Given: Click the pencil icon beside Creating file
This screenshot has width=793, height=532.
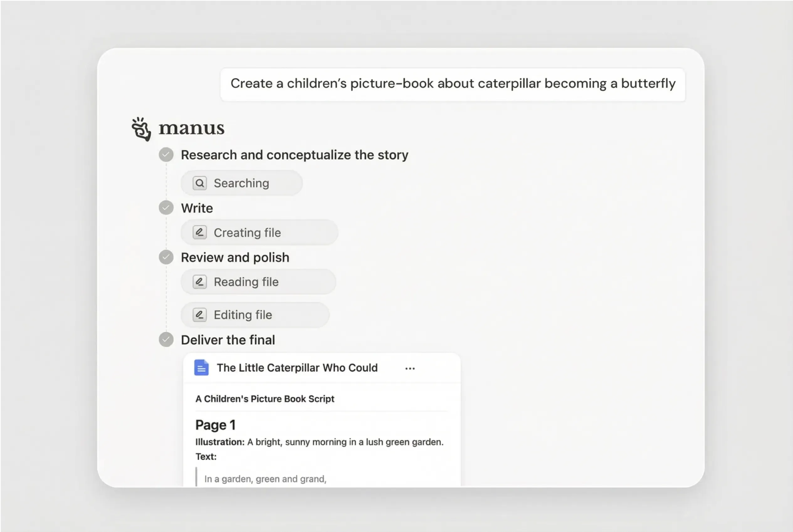Looking at the screenshot, I should click(200, 233).
